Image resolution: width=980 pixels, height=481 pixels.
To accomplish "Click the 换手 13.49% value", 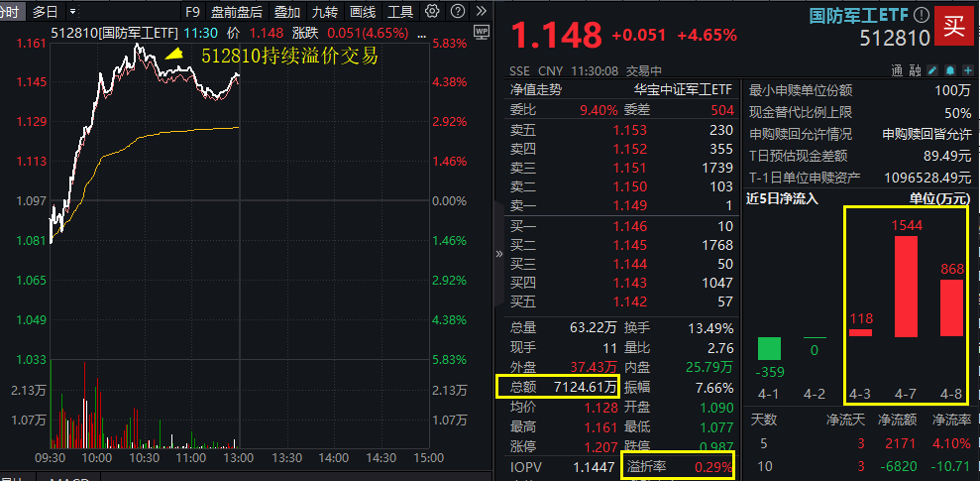I will click(x=710, y=327).
